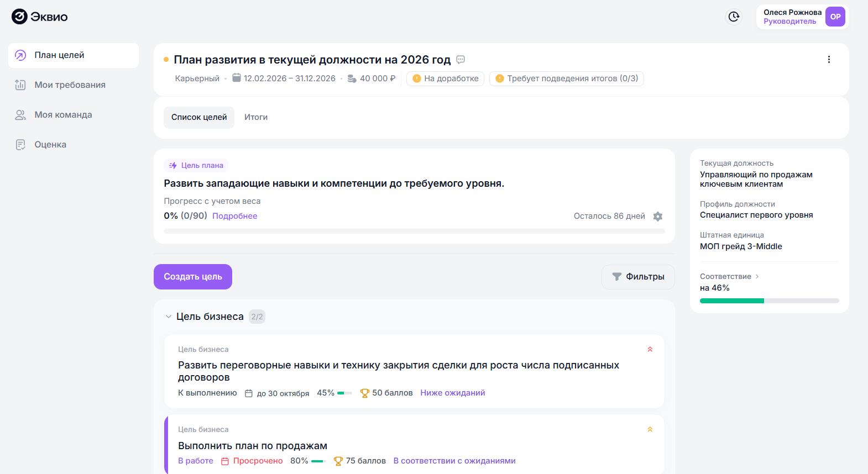868x474 pixels.
Task: Open the Фильтры button
Action: pyautogui.click(x=638, y=277)
